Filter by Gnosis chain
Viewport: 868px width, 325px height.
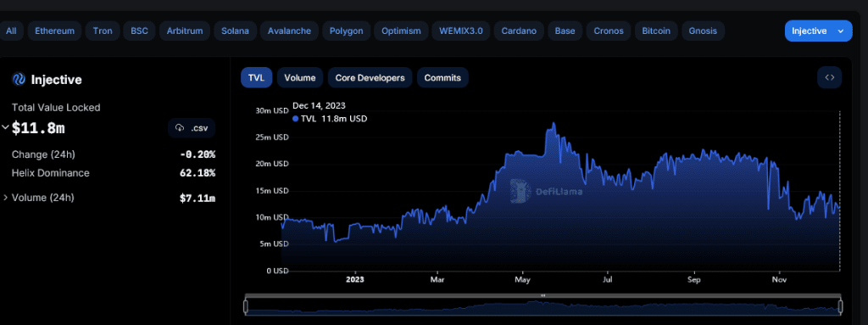coord(703,31)
